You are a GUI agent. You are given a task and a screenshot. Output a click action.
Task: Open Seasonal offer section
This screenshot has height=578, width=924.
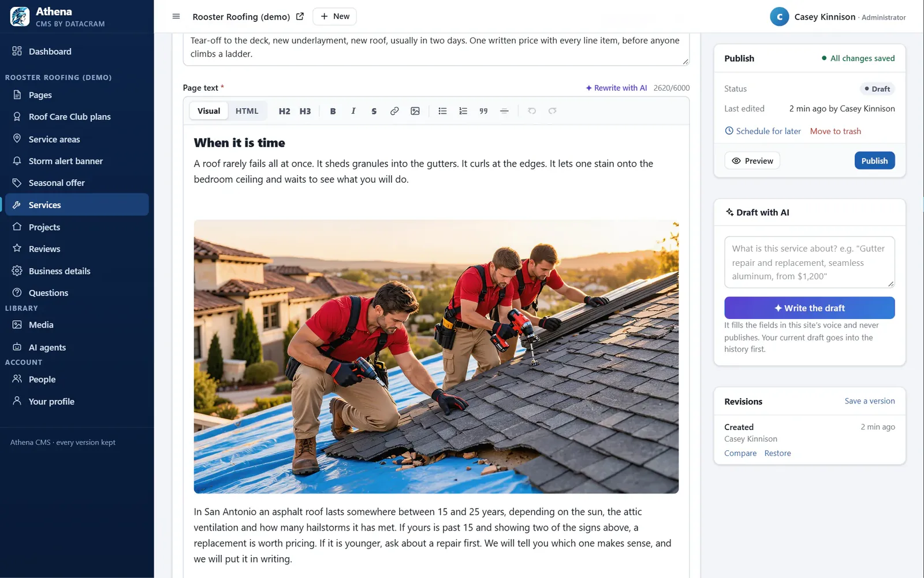click(77, 183)
